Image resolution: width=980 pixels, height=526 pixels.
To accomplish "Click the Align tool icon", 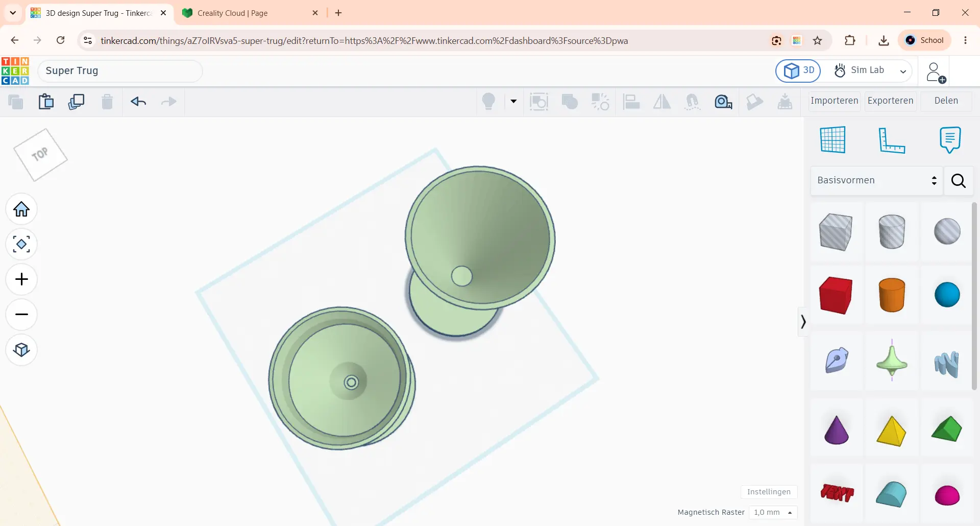I will coord(631,102).
